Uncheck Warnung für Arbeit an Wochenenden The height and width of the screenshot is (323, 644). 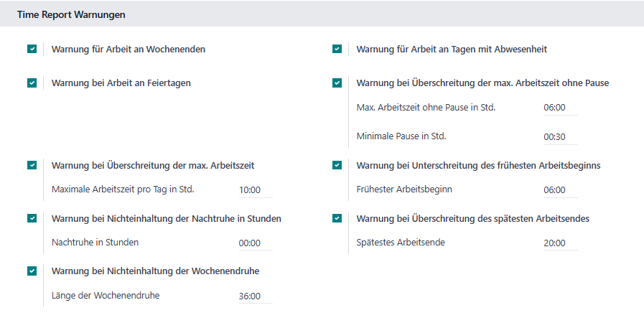(32, 49)
